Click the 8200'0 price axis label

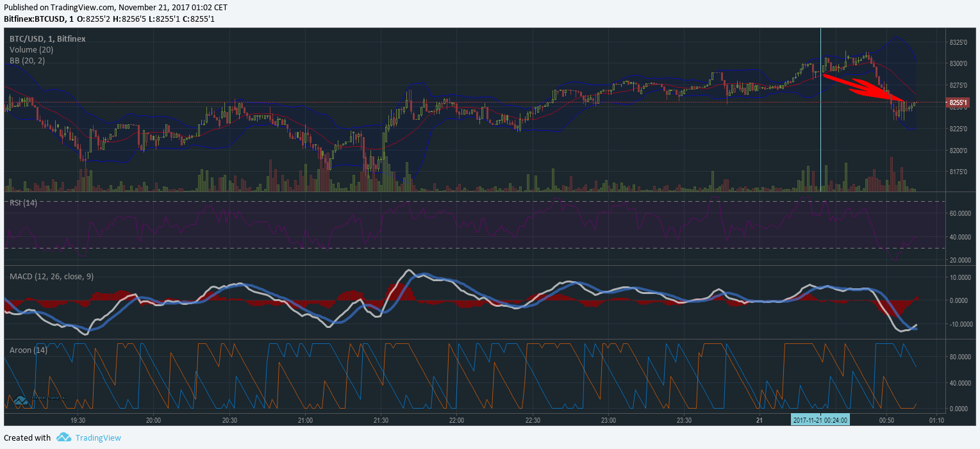click(958, 151)
